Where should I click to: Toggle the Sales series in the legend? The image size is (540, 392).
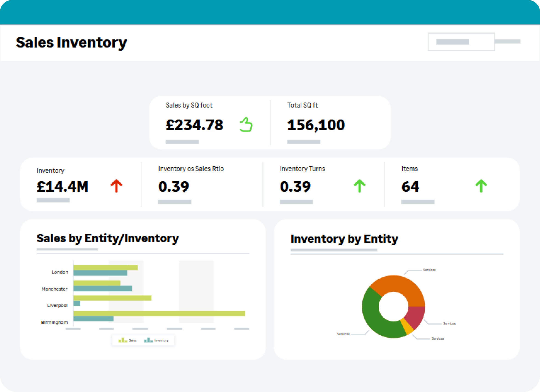(x=133, y=340)
